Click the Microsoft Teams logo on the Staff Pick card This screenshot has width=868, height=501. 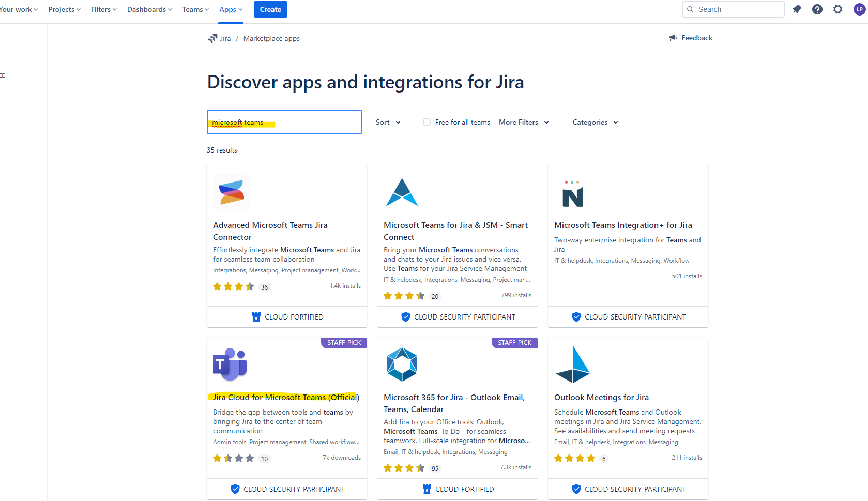pyautogui.click(x=230, y=364)
